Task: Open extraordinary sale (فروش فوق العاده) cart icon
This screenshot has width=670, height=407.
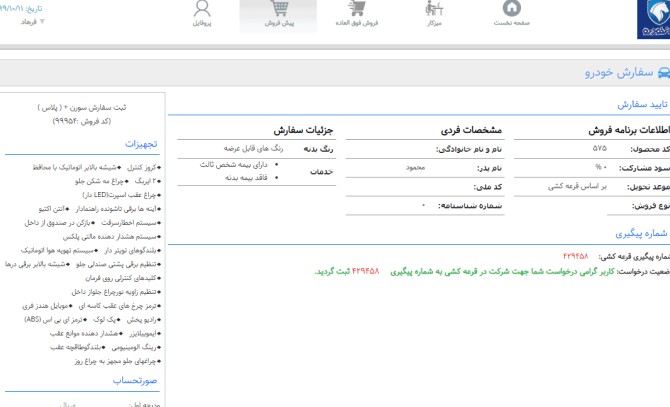Action: tap(357, 8)
